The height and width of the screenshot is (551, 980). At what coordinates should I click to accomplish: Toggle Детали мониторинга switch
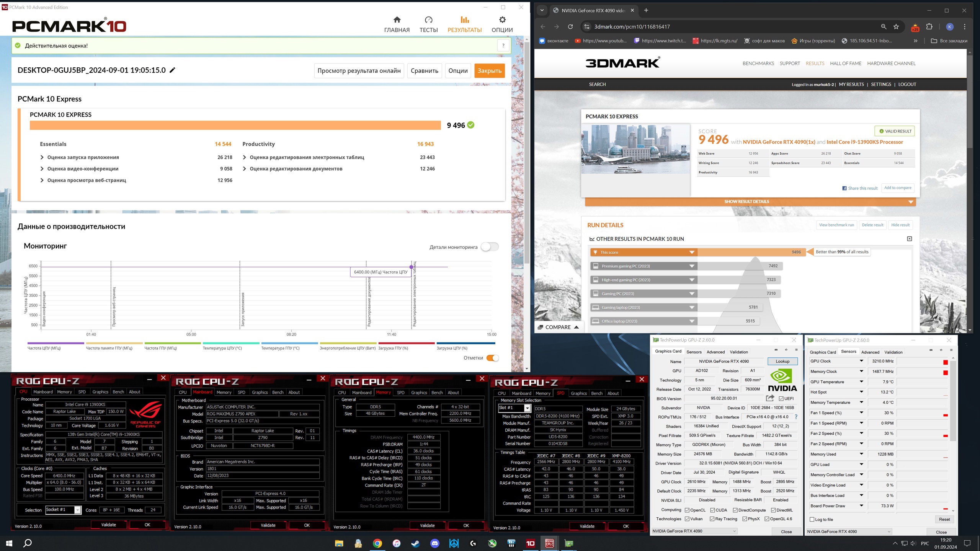click(490, 247)
